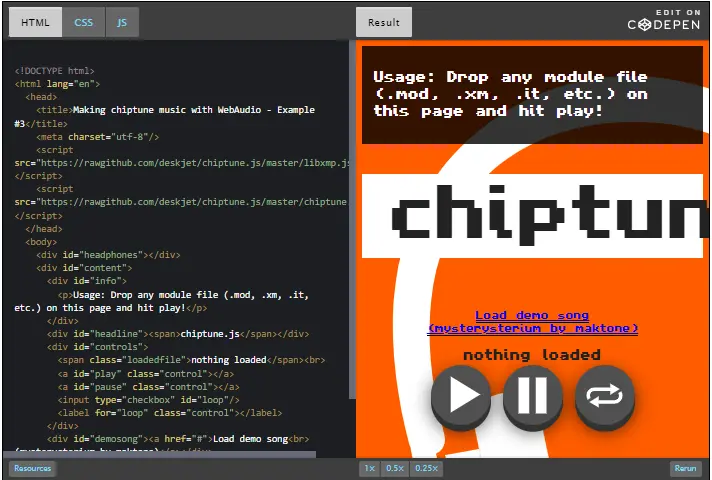Click the Rerun button
Viewport: 712px width, 480px height.
point(685,468)
